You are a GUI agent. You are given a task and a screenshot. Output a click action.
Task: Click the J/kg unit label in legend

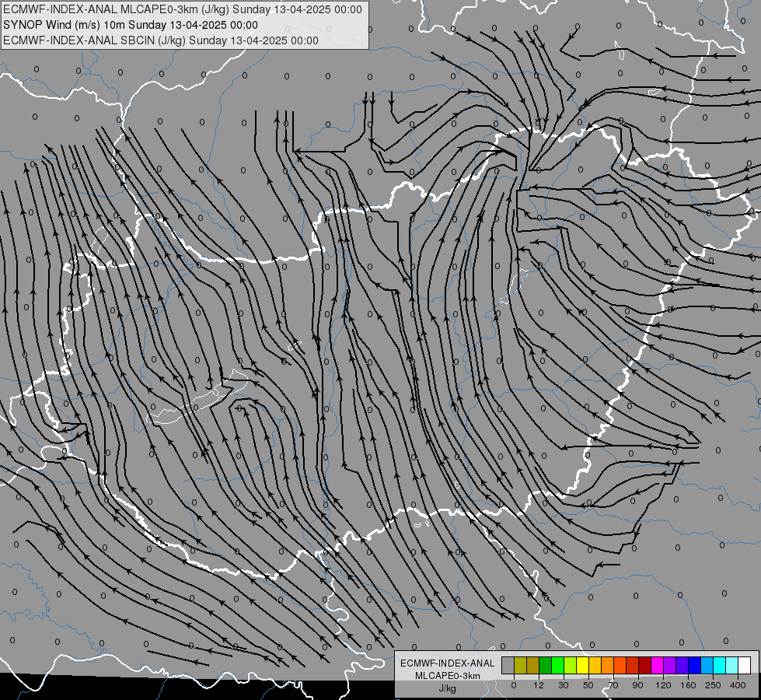(448, 688)
